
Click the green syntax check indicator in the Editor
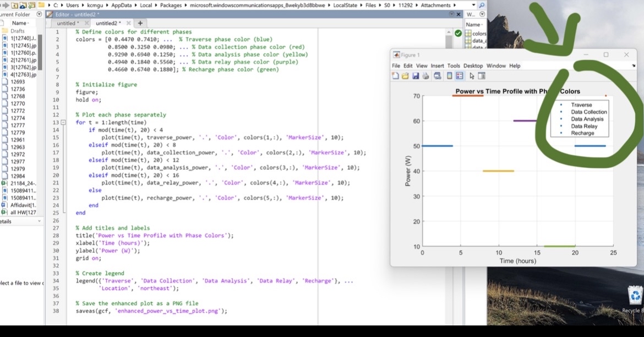(x=457, y=33)
